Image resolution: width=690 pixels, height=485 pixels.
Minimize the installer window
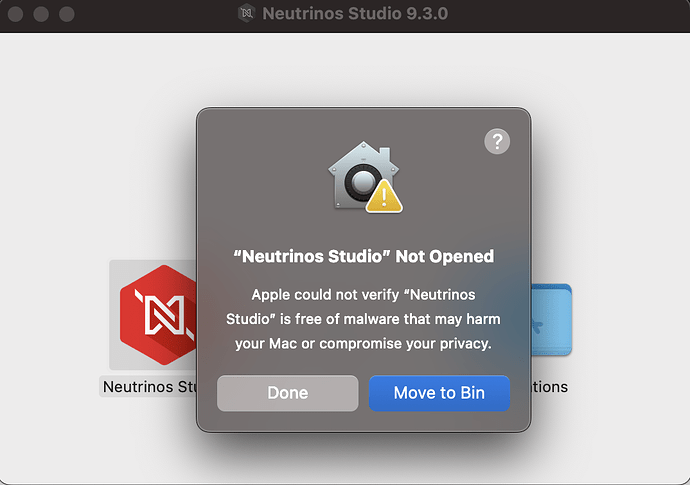(x=41, y=14)
